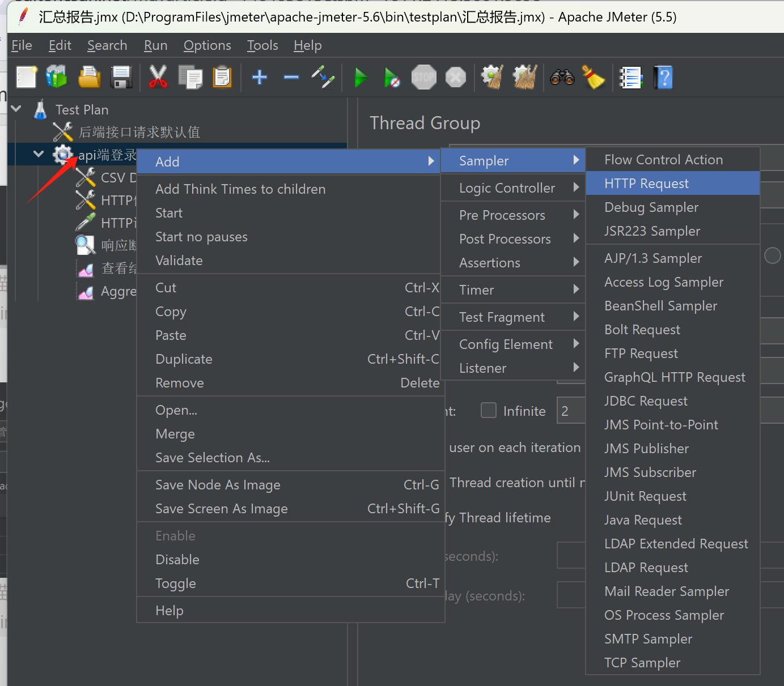Click the blue minus Collapse All icon

point(291,77)
